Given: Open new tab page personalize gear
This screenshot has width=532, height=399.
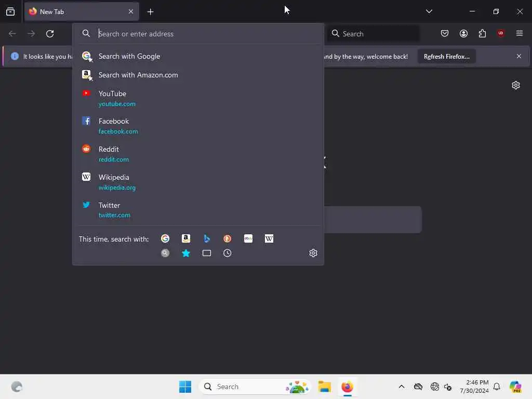Looking at the screenshot, I should 516,85.
